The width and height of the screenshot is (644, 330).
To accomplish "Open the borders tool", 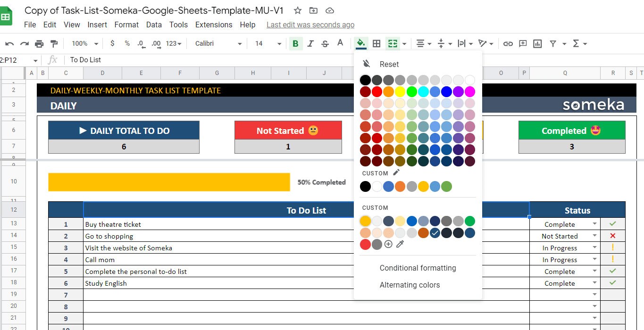I will (376, 43).
